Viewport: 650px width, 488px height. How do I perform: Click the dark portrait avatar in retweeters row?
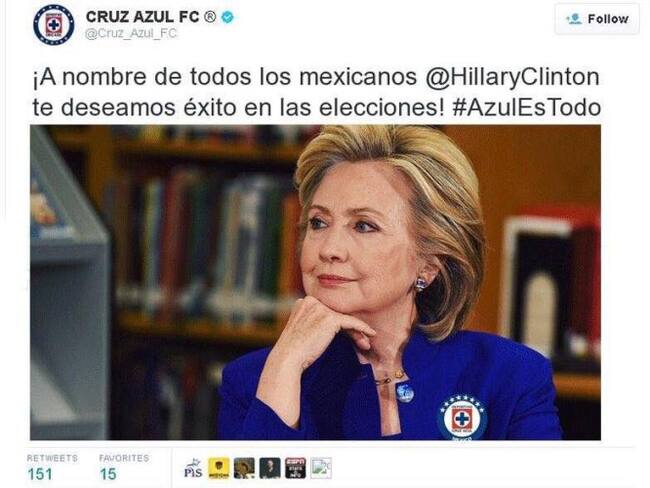[270, 469]
